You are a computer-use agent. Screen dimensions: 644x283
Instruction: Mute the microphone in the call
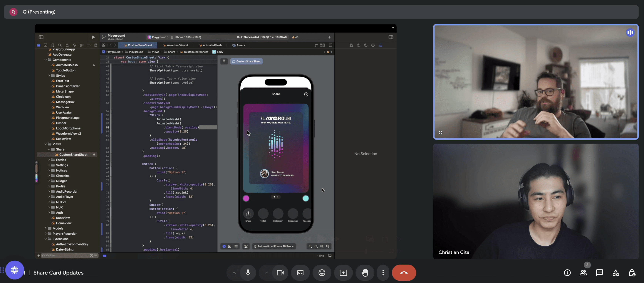248,272
